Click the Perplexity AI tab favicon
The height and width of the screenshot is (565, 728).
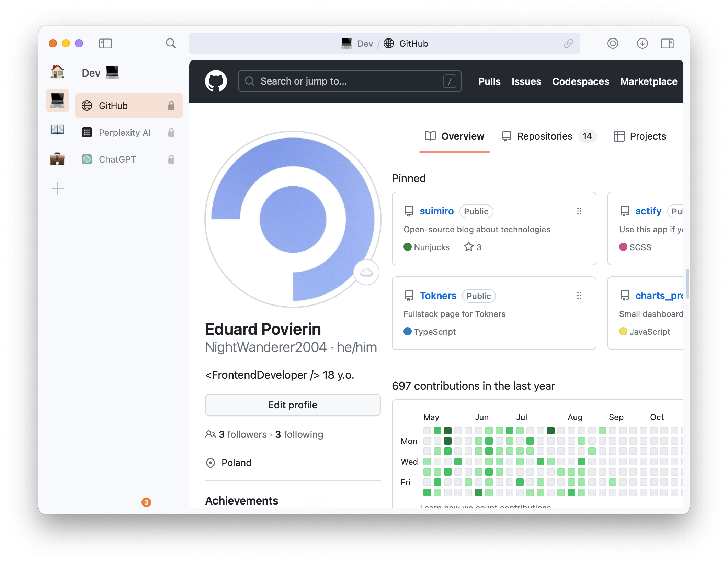click(87, 132)
